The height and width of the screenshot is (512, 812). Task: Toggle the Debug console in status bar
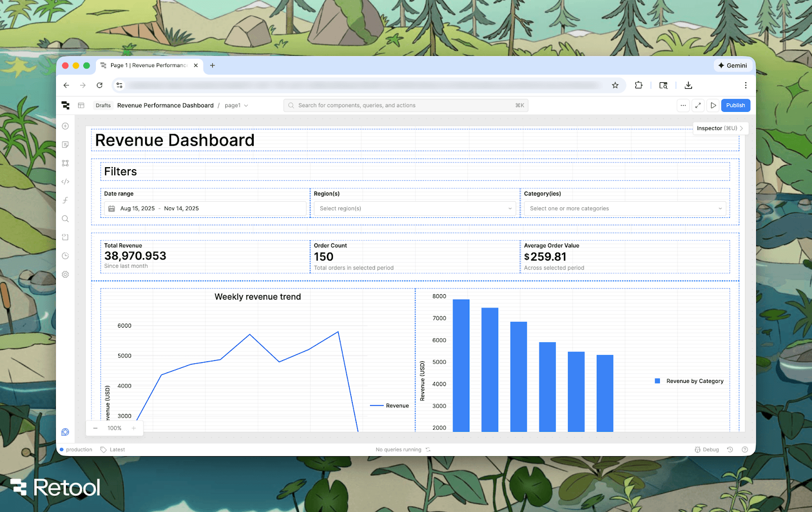[x=706, y=450]
